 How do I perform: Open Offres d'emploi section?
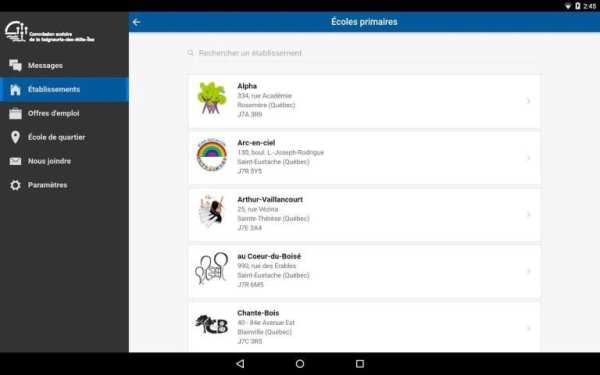[64, 113]
